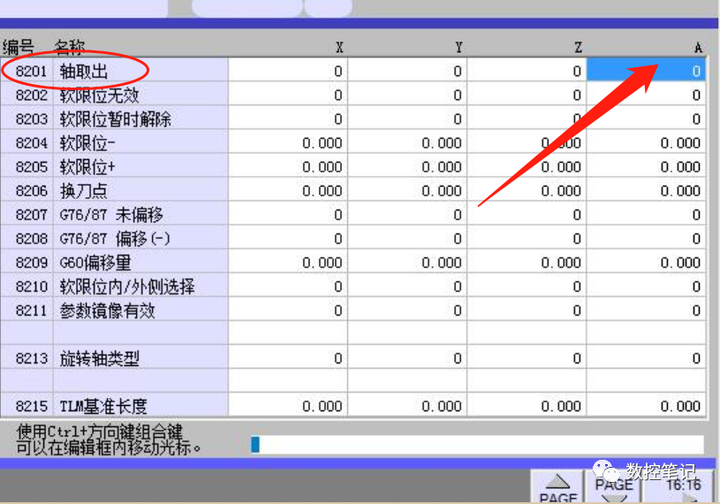The height and width of the screenshot is (504, 720).
Task: Click the A value of 8210 软限位内/外侧选择
Action: [x=646, y=286]
